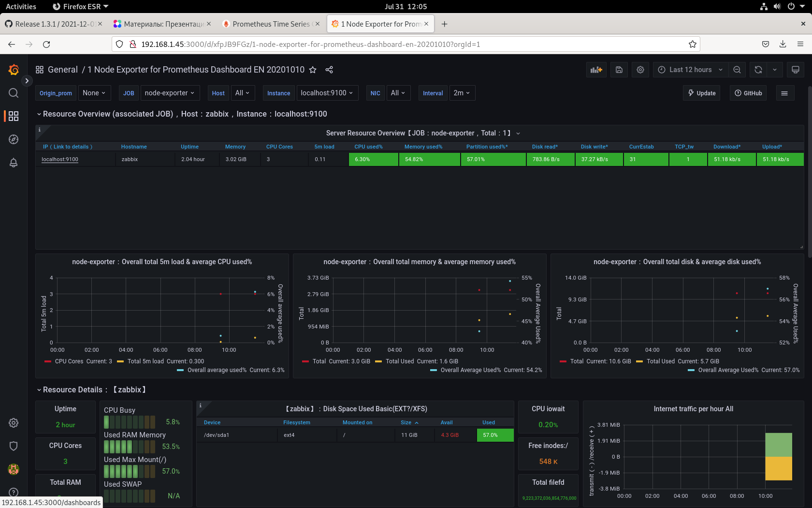Click the General breadcrumb folder
Screen dimensions: 812x508
click(x=63, y=70)
